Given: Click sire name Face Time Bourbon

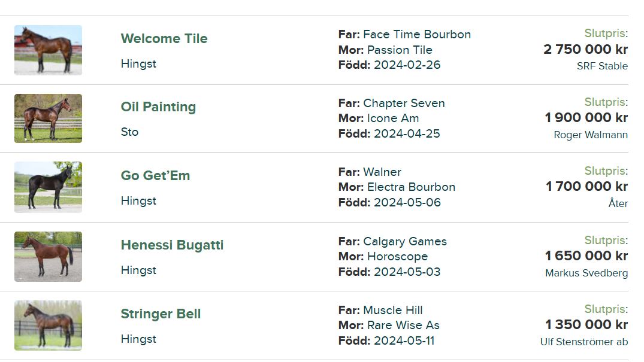Looking at the screenshot, I should 417,34.
